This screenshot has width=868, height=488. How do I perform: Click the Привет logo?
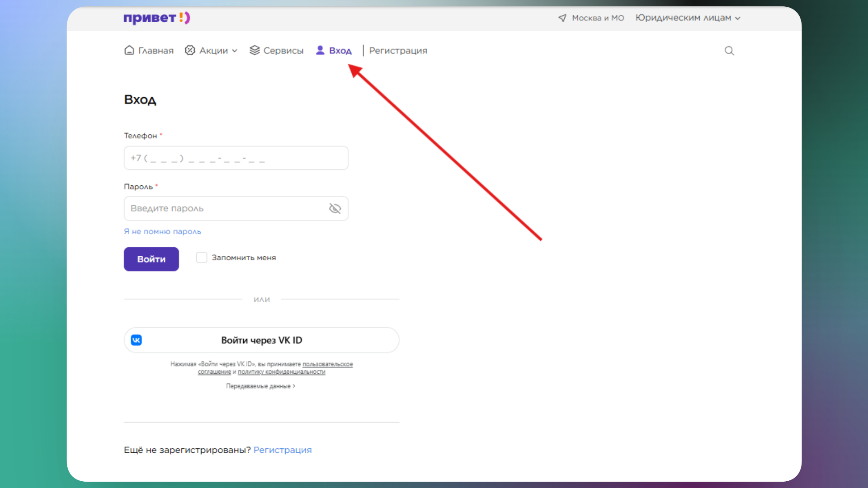coord(156,18)
